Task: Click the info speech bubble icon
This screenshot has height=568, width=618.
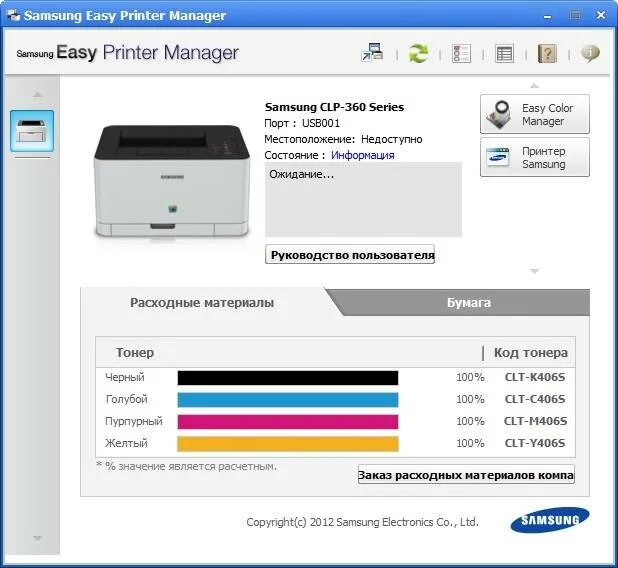Action: click(x=590, y=53)
